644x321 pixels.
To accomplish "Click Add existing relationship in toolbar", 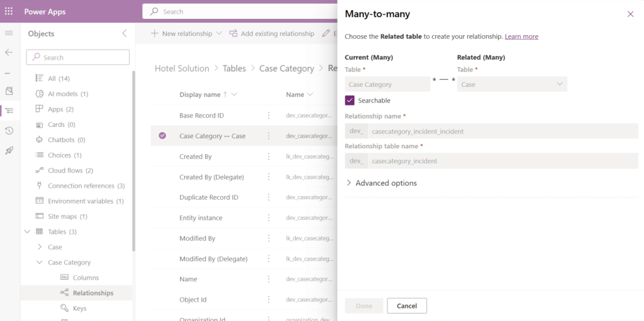I will [x=272, y=33].
